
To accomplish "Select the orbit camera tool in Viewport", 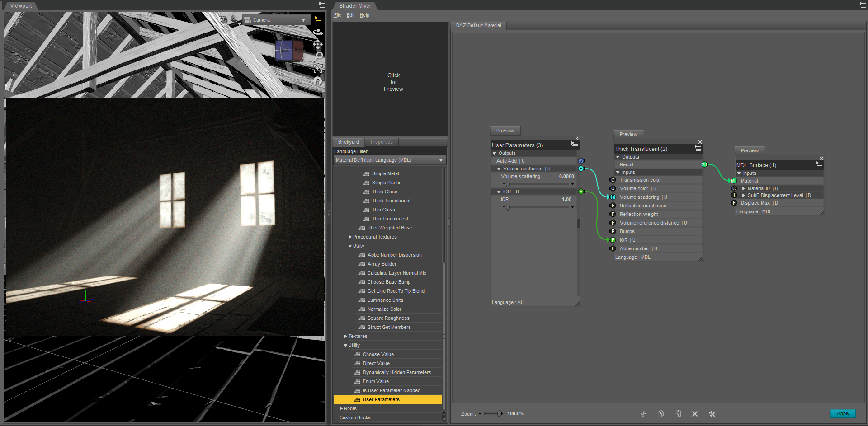I will tap(318, 32).
